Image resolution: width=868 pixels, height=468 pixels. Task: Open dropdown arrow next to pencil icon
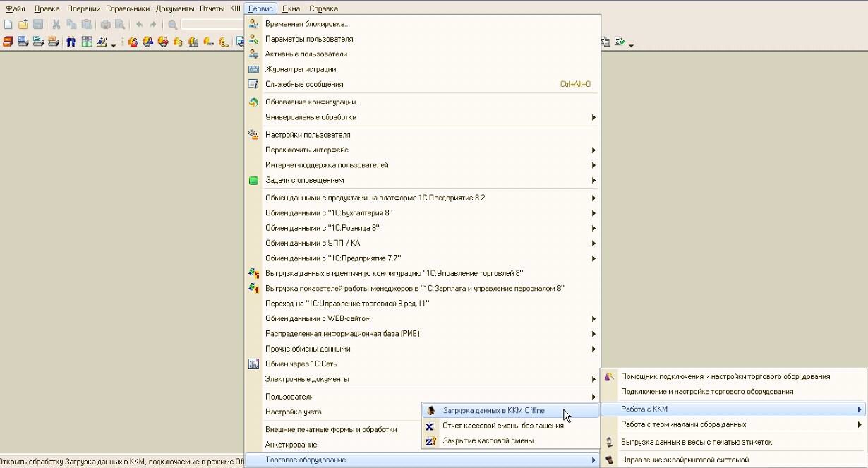pos(114,45)
